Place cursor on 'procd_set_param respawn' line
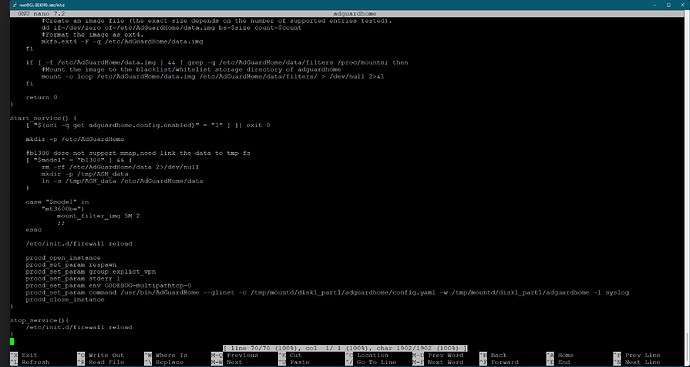The image size is (690, 367). pyautogui.click(x=71, y=265)
